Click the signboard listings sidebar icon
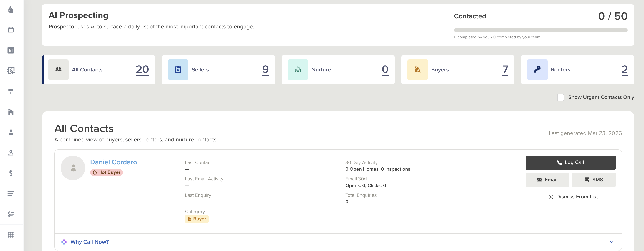The width and height of the screenshot is (644, 251). coord(11,91)
